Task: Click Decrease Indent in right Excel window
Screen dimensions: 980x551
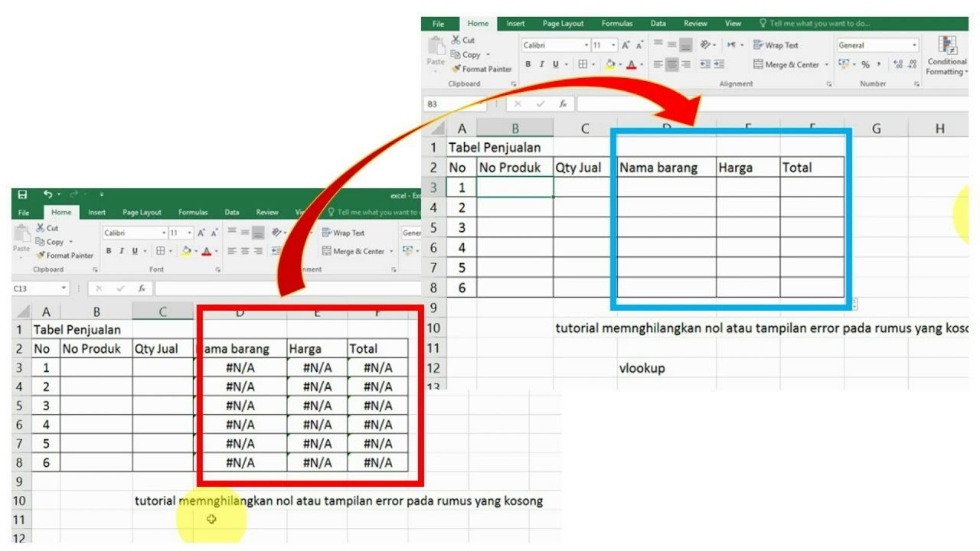Action: point(706,64)
